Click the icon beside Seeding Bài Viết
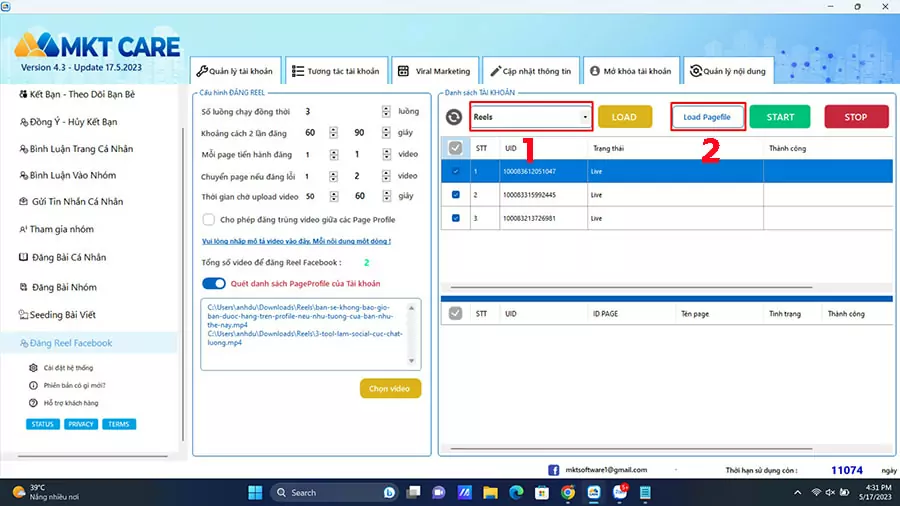This screenshot has height=506, width=900. 24,314
